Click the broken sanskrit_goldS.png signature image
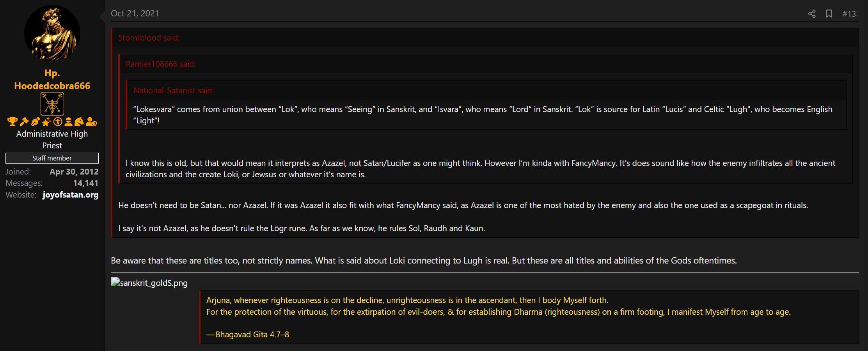 point(149,283)
